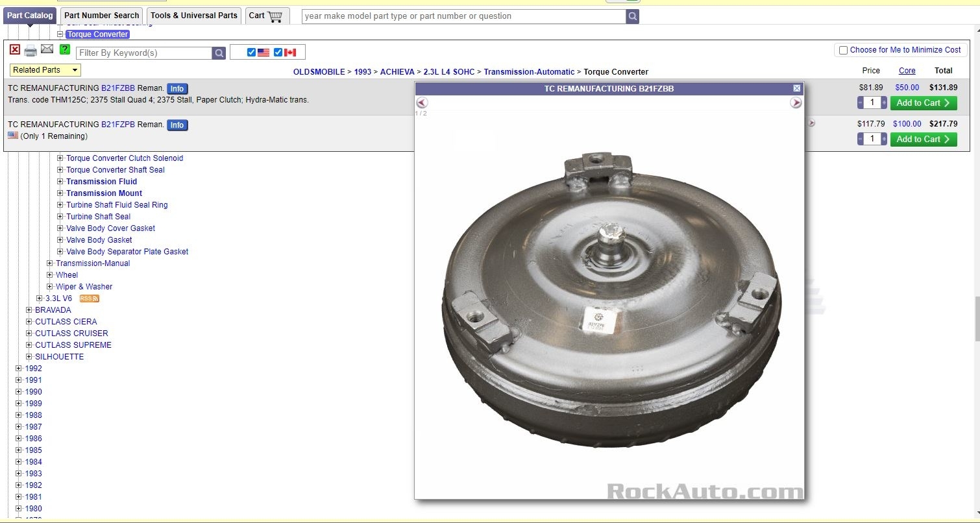Click the magnifier icon of the top search bar
Viewport: 980px width, 523px height.
633,16
